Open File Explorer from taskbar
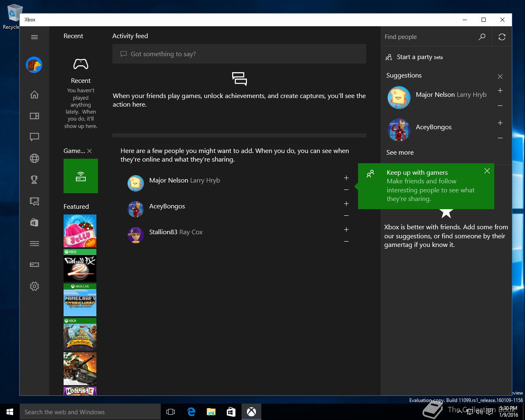 click(x=211, y=412)
